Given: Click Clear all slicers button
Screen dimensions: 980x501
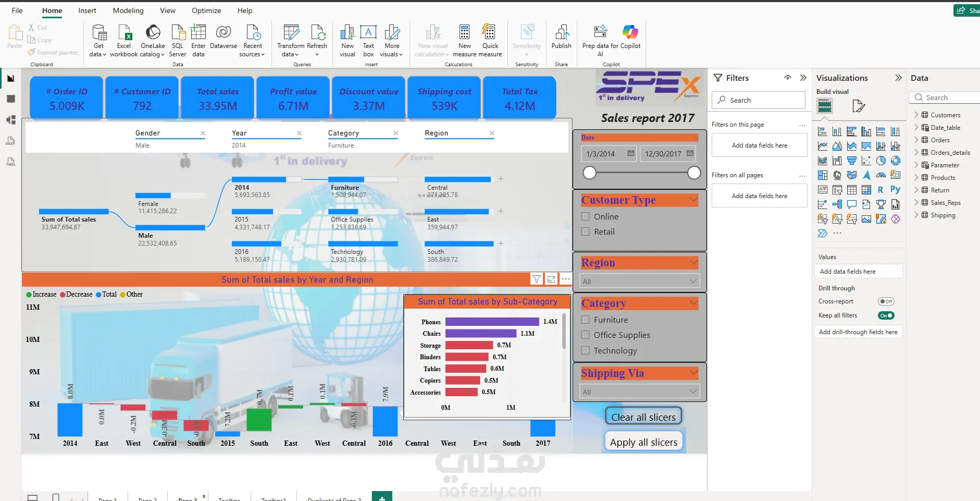Looking at the screenshot, I should point(643,417).
